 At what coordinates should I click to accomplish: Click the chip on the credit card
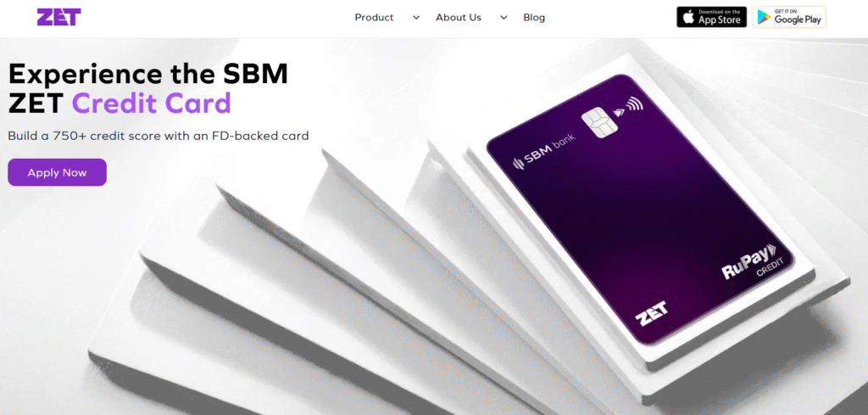point(596,125)
